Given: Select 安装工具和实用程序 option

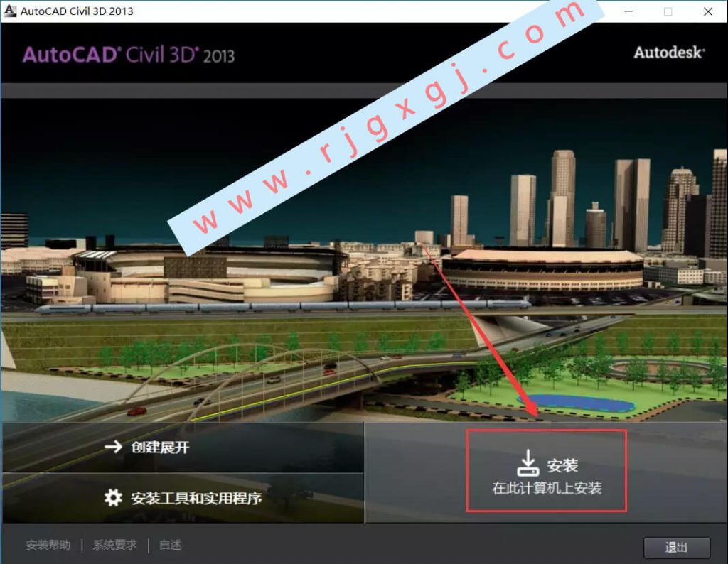Looking at the screenshot, I should pyautogui.click(x=183, y=498).
